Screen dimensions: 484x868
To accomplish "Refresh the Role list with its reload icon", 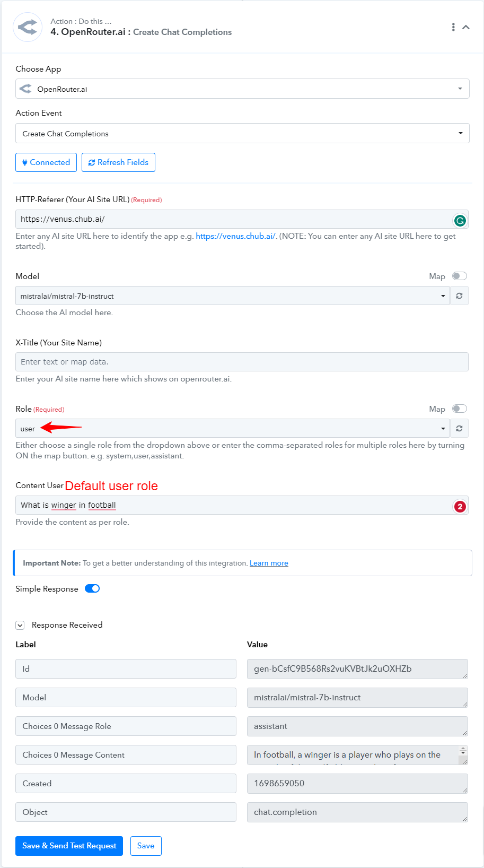I will (x=459, y=428).
